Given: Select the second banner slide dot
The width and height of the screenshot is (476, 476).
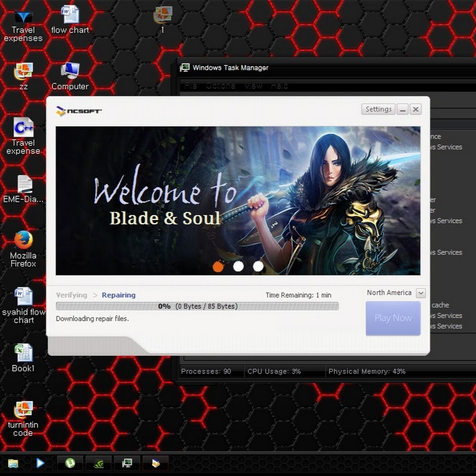Looking at the screenshot, I should pos(239,266).
